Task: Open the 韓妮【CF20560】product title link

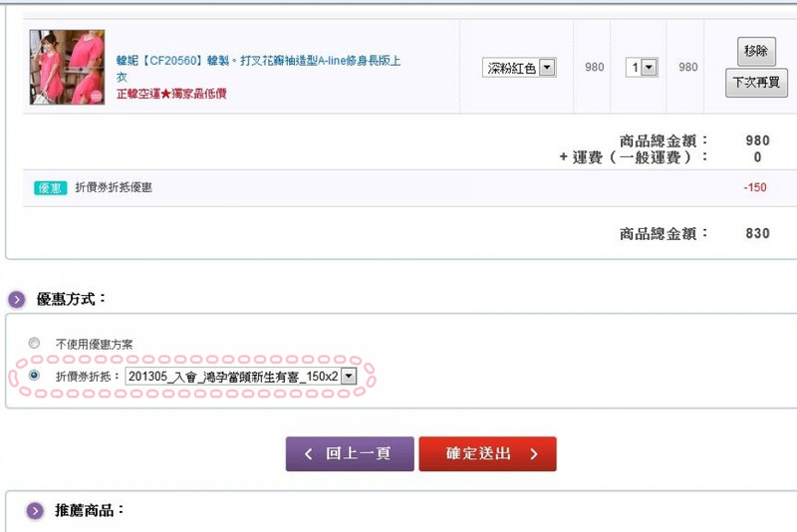Action: 258,68
